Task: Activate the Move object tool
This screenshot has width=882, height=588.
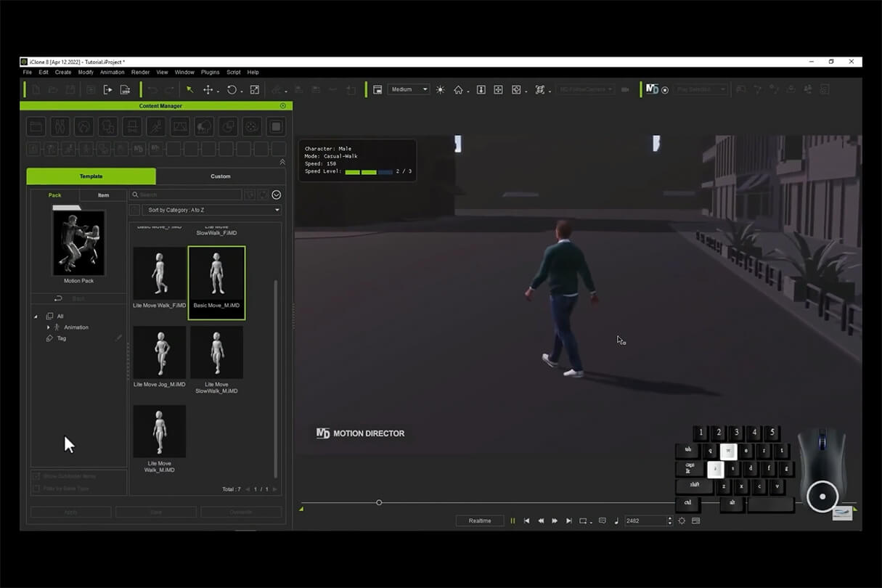Action: tap(208, 89)
